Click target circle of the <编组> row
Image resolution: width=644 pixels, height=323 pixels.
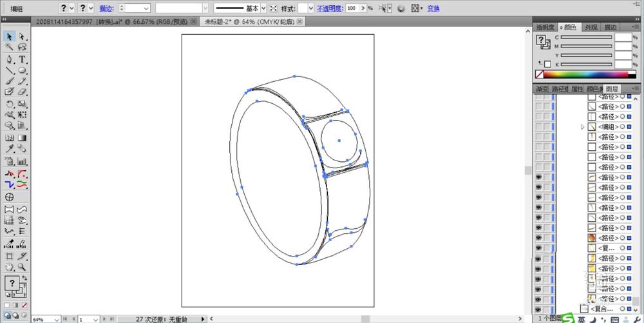pos(622,127)
